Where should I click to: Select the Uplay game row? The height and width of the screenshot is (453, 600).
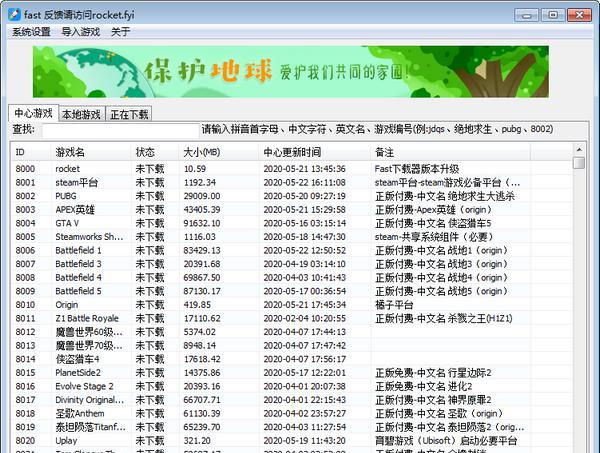[292, 440]
